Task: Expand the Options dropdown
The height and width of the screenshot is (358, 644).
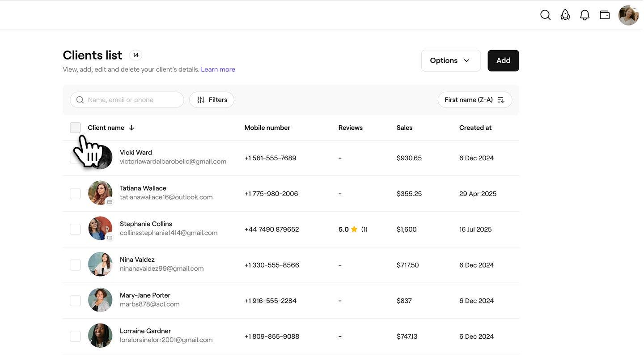Action: (x=451, y=60)
